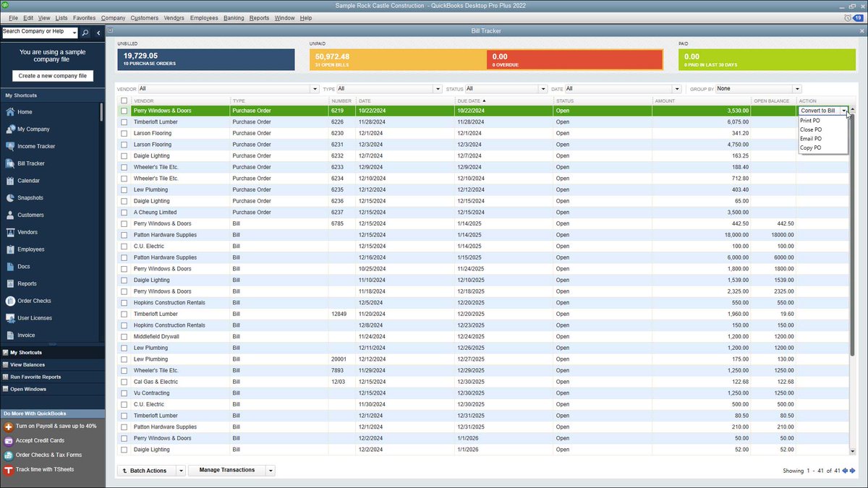
Task: Open the Reports menu in menu bar
Action: (x=260, y=17)
